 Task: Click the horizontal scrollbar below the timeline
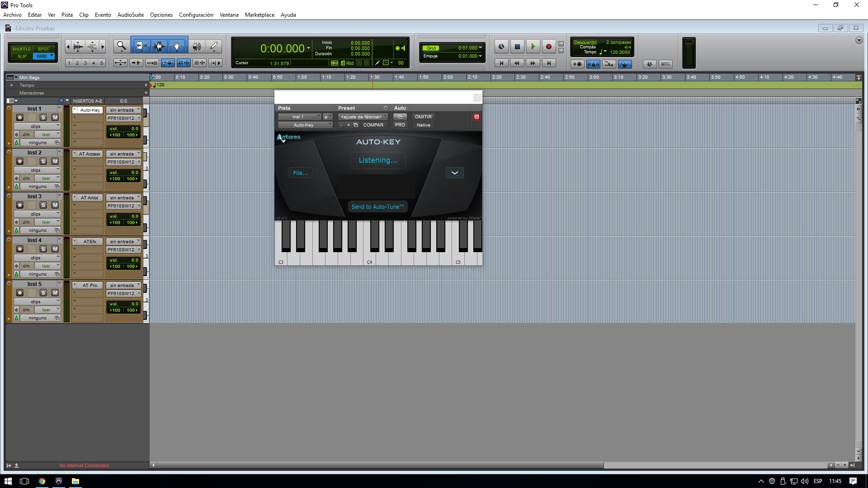[x=379, y=465]
